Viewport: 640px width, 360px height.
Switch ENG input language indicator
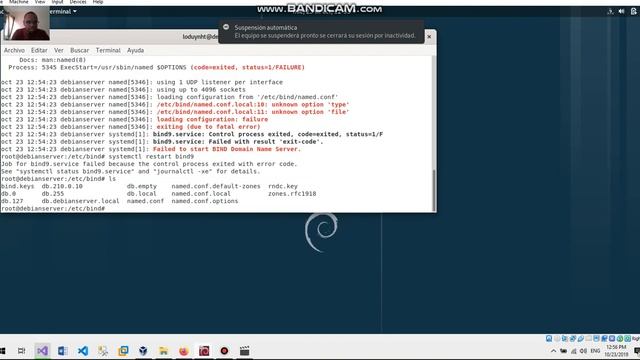point(595,351)
